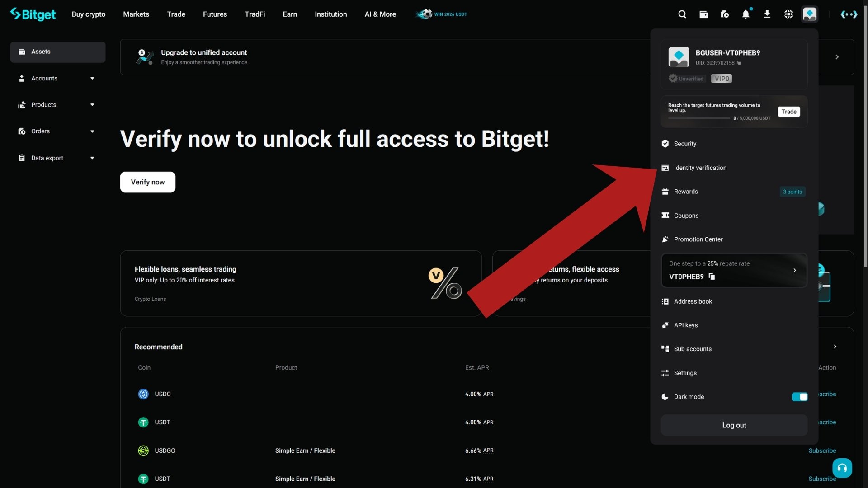Open Futures menu
Image resolution: width=868 pixels, height=488 pixels.
coord(215,14)
